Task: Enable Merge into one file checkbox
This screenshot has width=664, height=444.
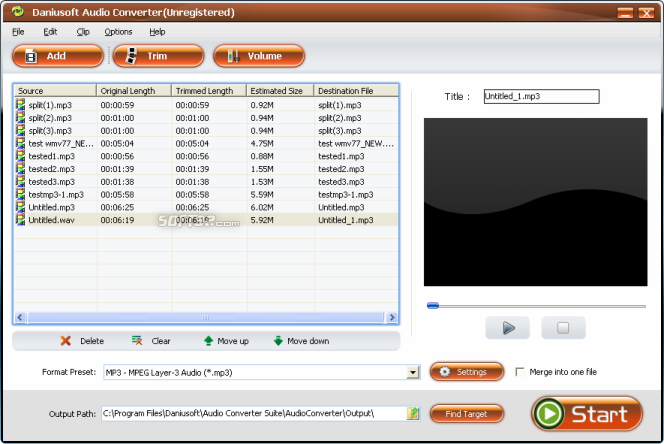Action: pyautogui.click(x=520, y=372)
